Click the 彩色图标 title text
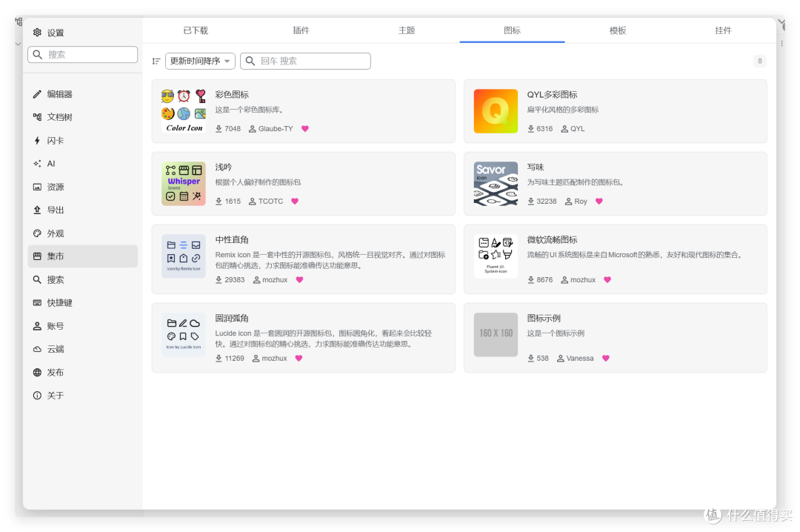 tap(232, 94)
